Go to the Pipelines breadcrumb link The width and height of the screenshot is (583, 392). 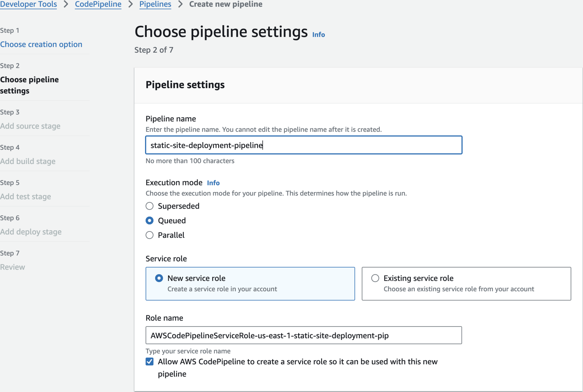[x=155, y=4]
